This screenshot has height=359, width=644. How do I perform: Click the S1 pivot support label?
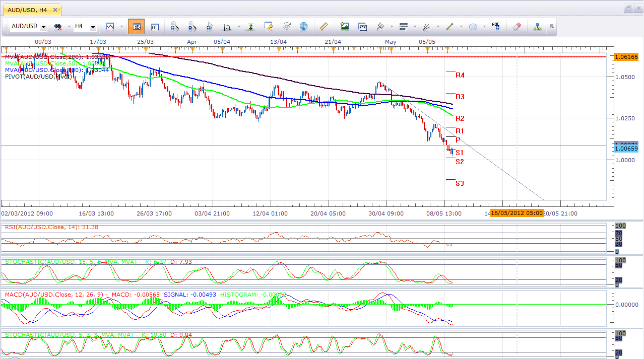click(460, 152)
